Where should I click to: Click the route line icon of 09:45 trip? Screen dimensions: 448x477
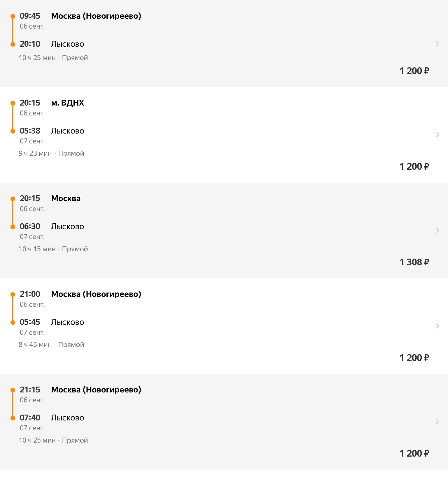coord(13,30)
